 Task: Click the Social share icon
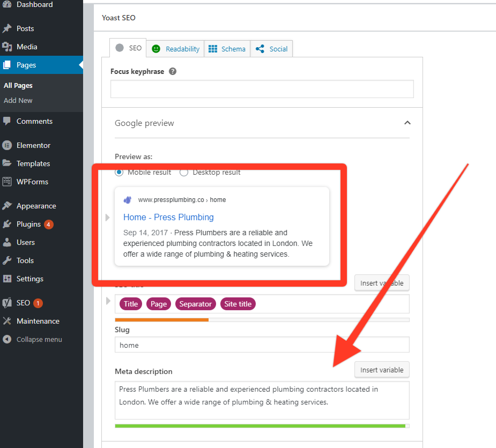[x=260, y=49]
